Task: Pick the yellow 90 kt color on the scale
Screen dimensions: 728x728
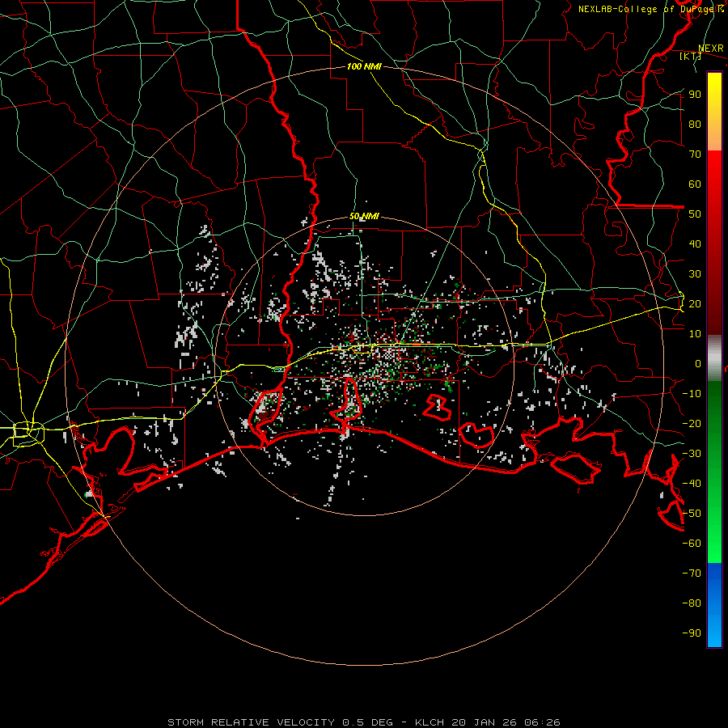Action: (x=714, y=95)
